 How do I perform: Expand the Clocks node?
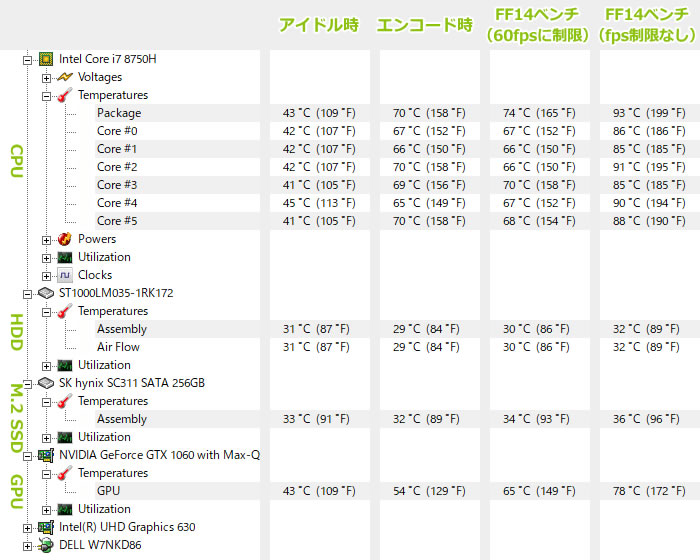46,276
